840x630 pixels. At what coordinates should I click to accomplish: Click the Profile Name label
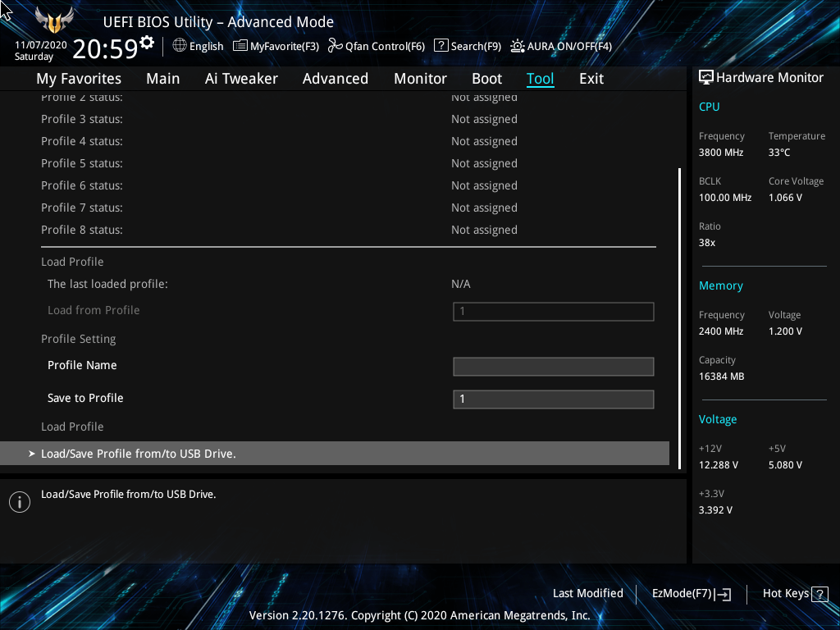82,365
